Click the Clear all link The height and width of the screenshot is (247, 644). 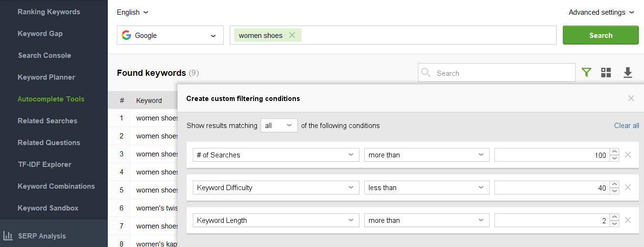point(626,126)
